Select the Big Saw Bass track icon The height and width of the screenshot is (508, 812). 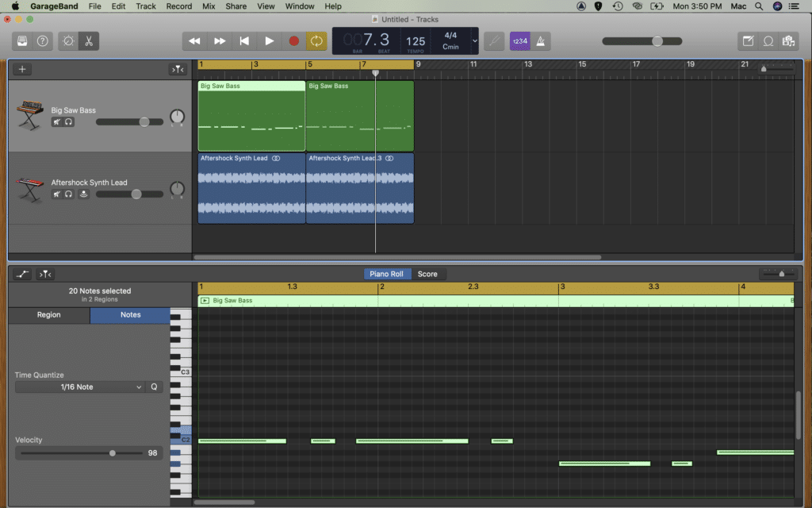pyautogui.click(x=29, y=115)
